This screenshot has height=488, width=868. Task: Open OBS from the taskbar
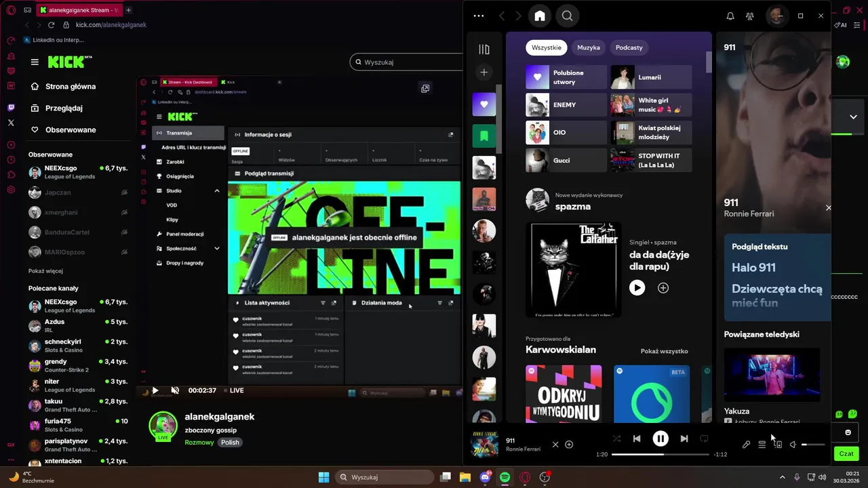[545, 477]
